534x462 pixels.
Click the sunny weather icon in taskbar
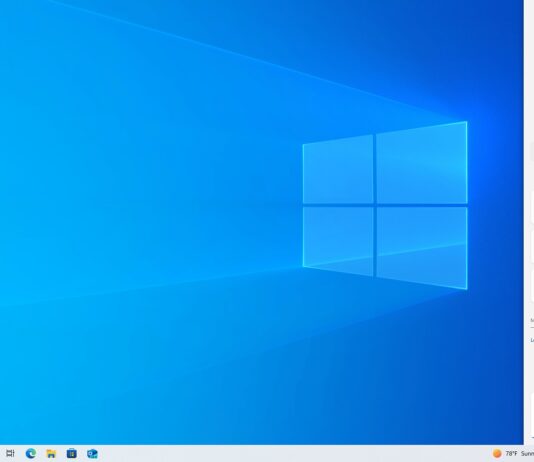(497, 453)
